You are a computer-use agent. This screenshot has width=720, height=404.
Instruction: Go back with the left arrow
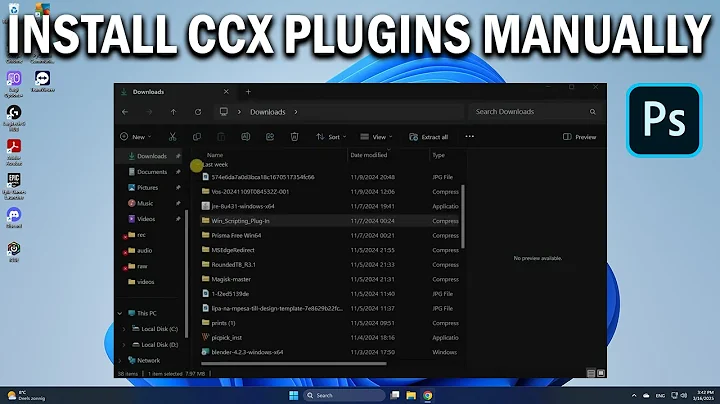pos(125,112)
